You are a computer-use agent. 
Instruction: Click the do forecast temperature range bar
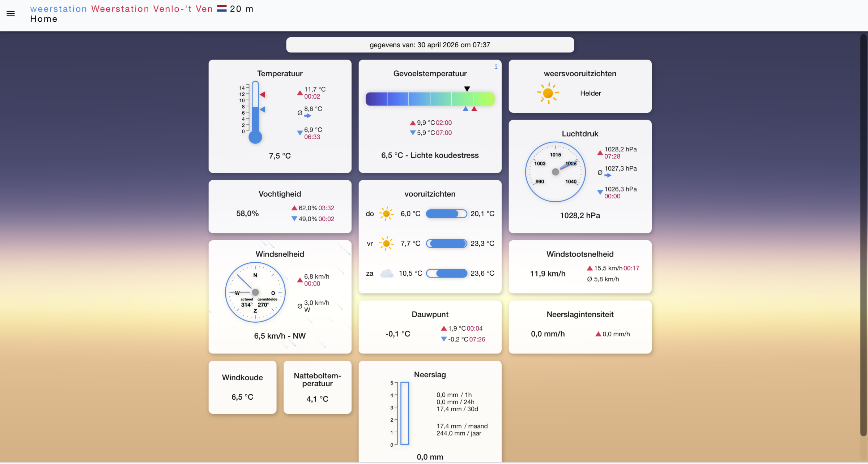446,214
